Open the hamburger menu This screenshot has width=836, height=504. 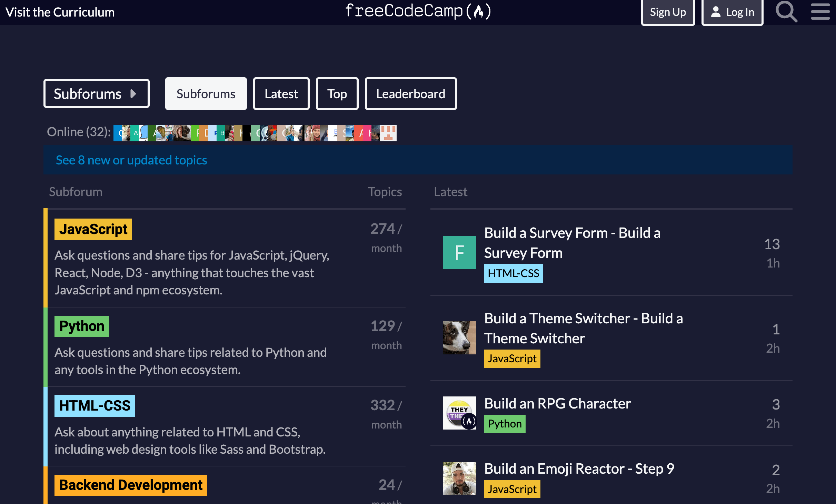[820, 12]
